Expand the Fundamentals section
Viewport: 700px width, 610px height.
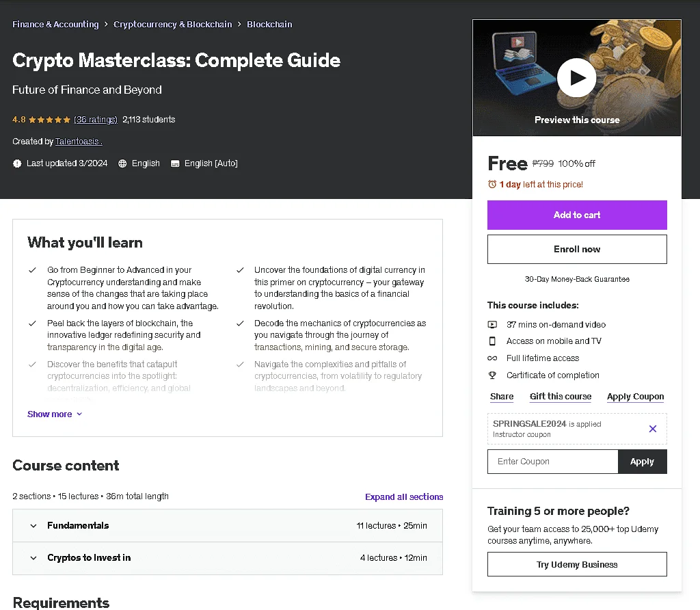point(228,526)
